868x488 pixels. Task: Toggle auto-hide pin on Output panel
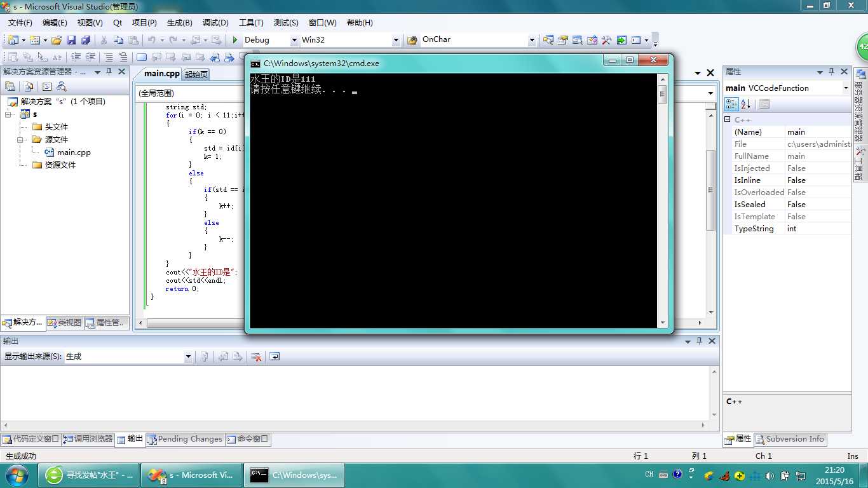(700, 341)
